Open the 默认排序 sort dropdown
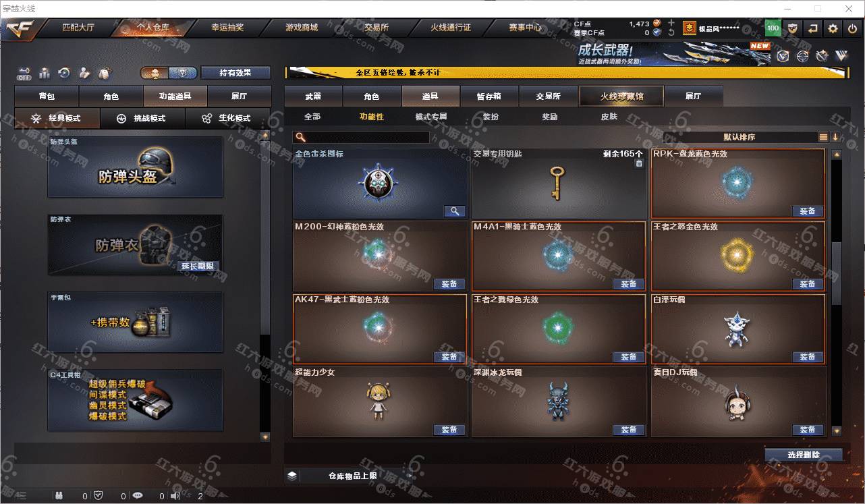This screenshot has width=865, height=504. 740,137
